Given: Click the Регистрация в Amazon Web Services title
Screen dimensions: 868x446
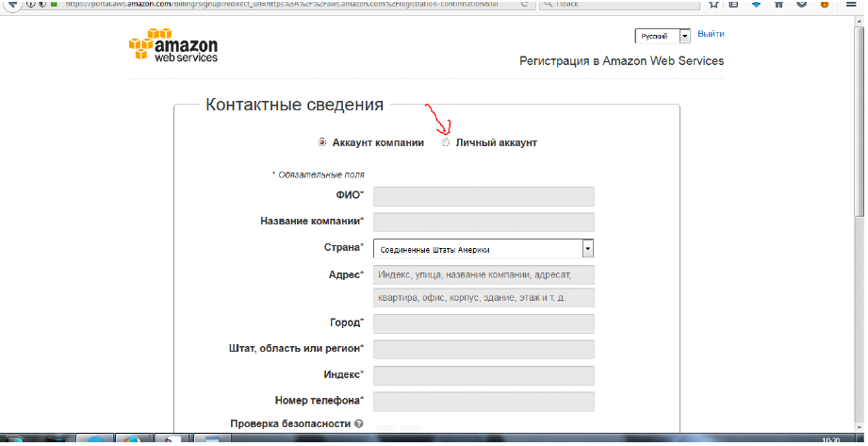Looking at the screenshot, I should (622, 61).
